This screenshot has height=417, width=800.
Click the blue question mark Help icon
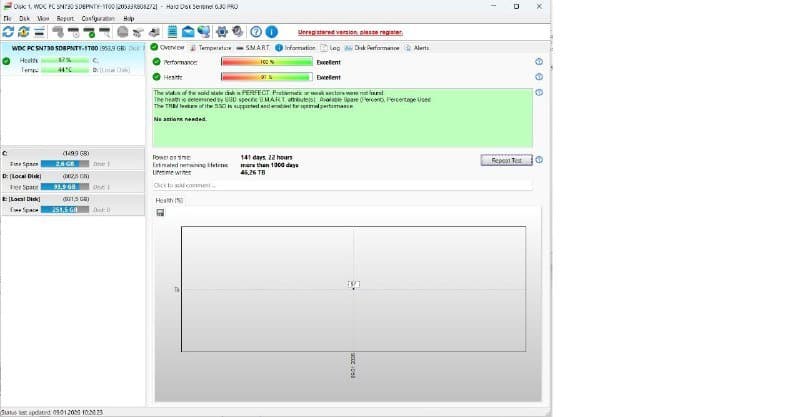point(256,32)
